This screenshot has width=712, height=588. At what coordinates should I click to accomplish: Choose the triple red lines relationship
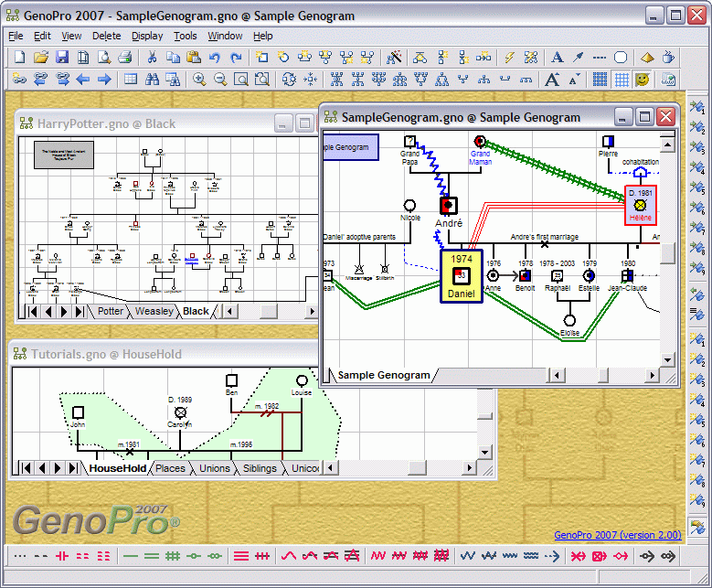(241, 556)
